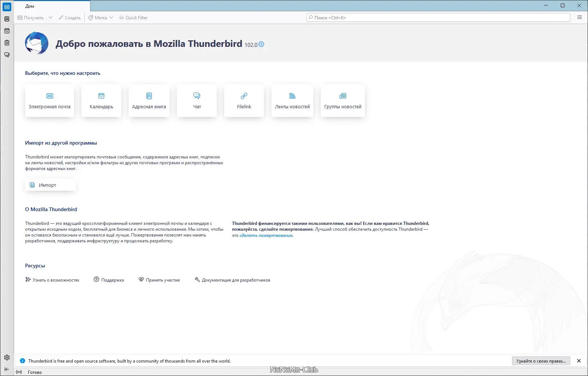Click the Получить toolbar button
Image resolution: width=588 pixels, height=376 pixels.
31,17
